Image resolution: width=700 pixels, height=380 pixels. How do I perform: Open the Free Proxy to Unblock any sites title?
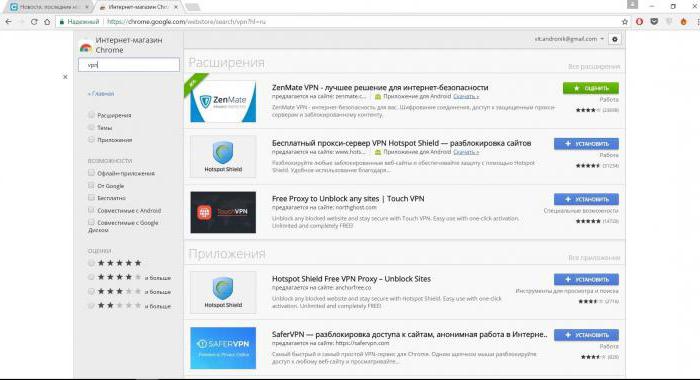(348, 199)
